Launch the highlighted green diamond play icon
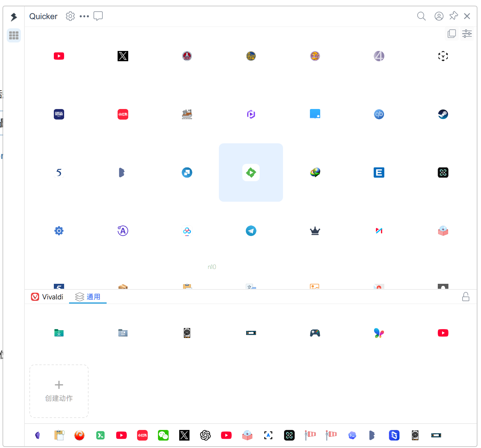 (x=251, y=173)
